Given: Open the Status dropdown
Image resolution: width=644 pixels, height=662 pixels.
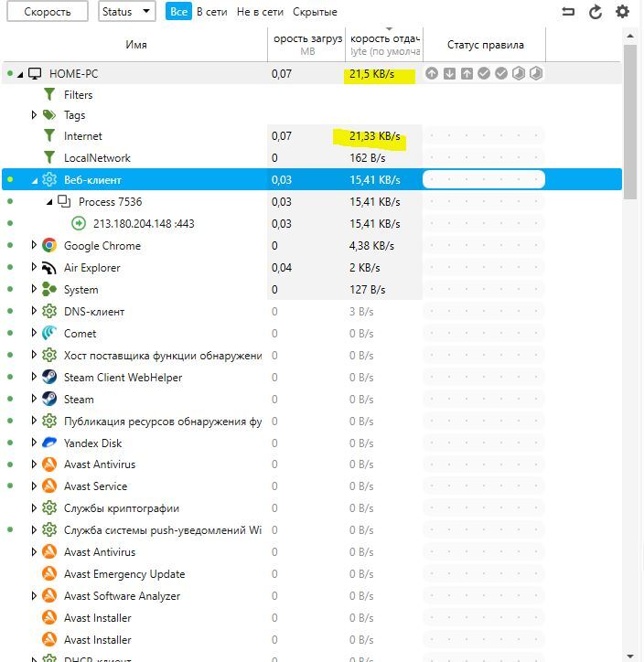Looking at the screenshot, I should (x=127, y=12).
